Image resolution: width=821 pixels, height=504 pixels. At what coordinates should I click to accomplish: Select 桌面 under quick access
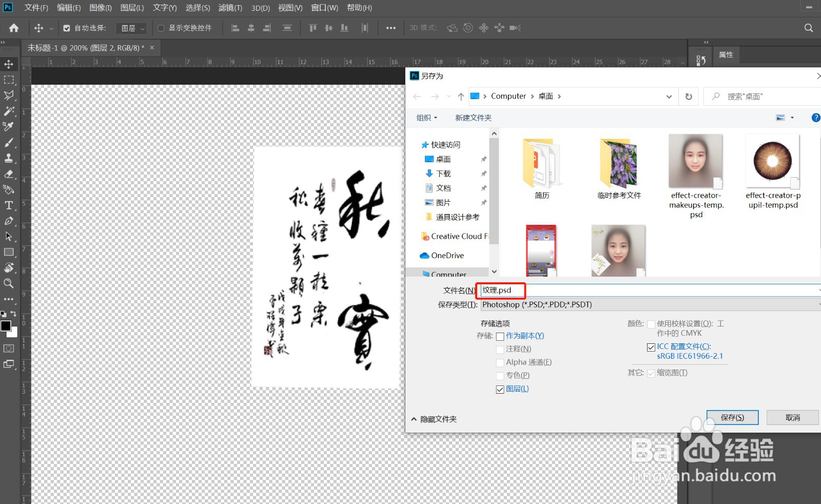point(443,159)
